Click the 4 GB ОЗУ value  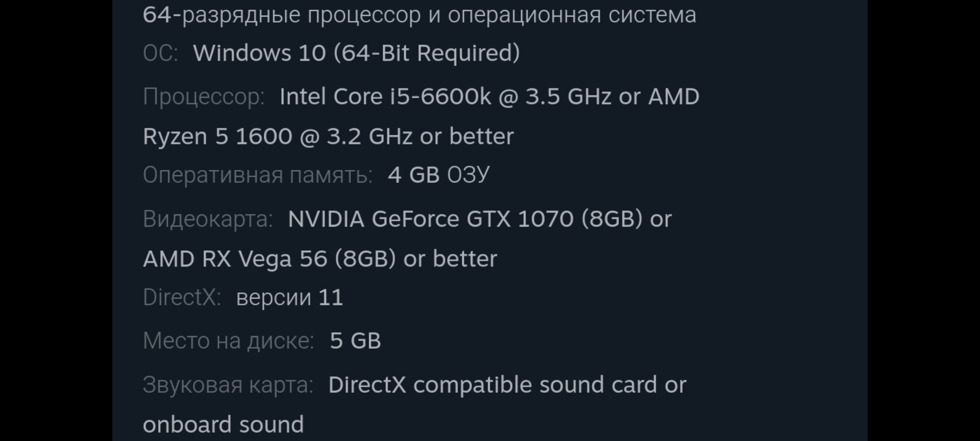tap(439, 175)
